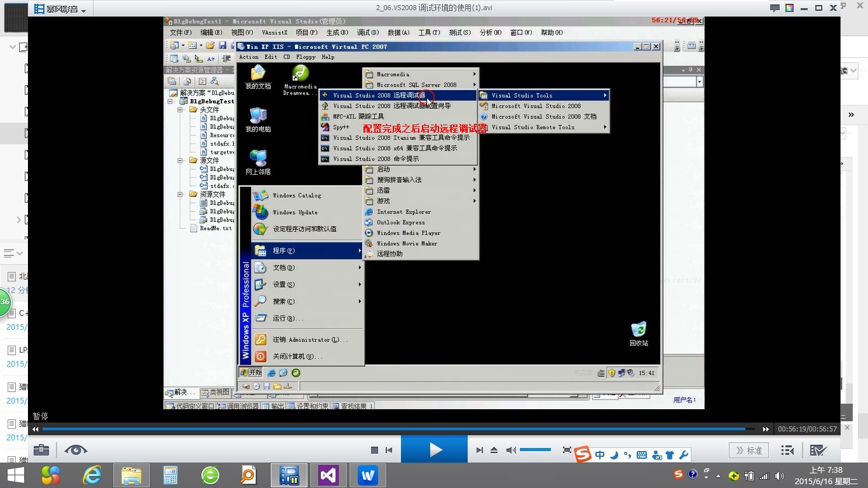Toggle the playlist panel icon

[787, 450]
